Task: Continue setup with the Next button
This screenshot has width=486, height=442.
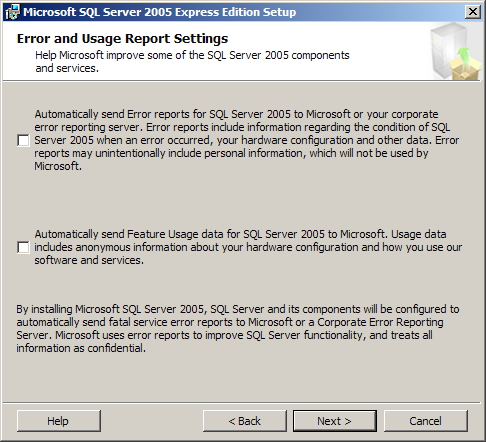Action: tap(335, 421)
